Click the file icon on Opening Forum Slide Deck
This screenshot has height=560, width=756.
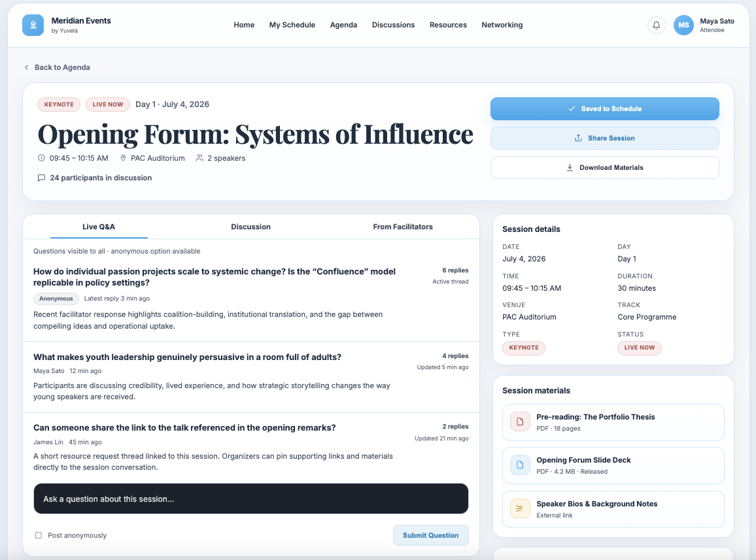point(519,465)
